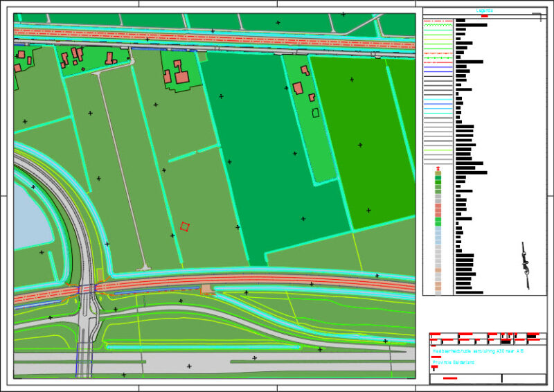Select the red square marker in the field

pos(185,226)
